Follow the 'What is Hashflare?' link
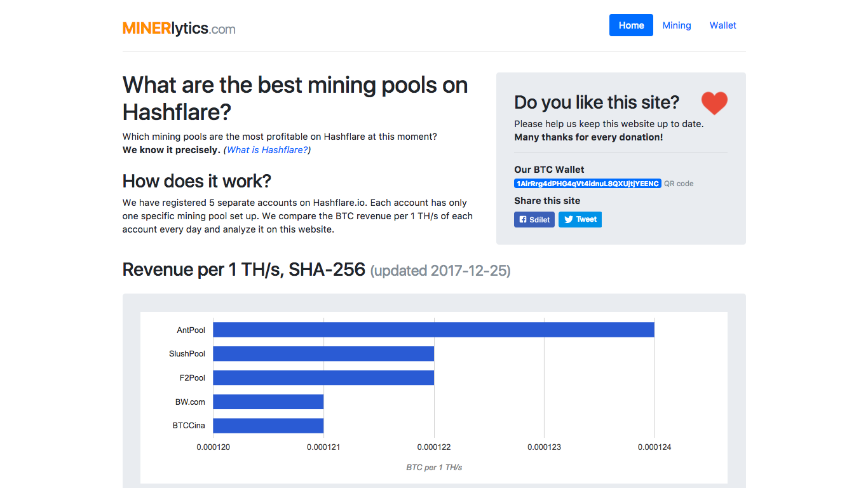 tap(267, 150)
